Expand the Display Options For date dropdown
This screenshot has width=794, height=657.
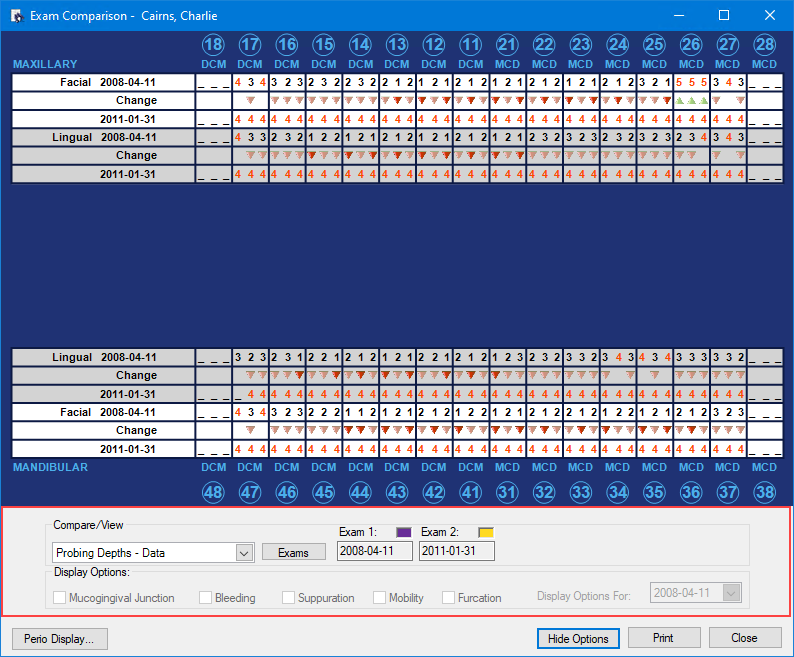[731, 593]
